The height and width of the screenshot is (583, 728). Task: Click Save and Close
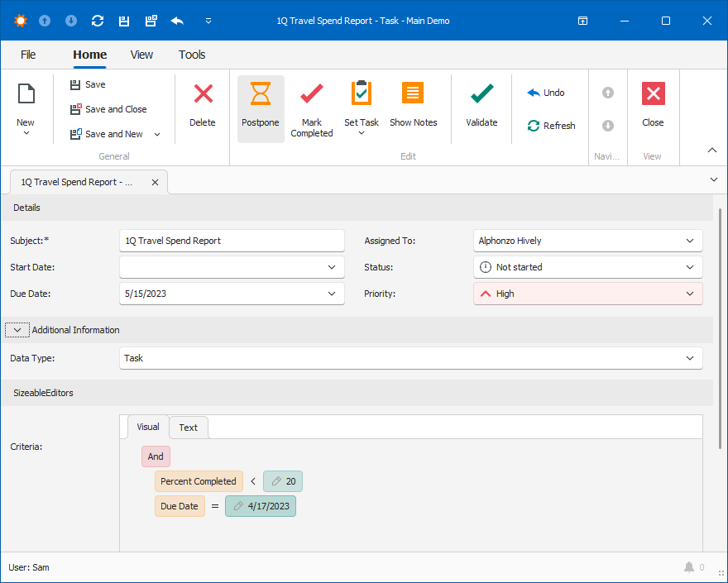click(115, 109)
